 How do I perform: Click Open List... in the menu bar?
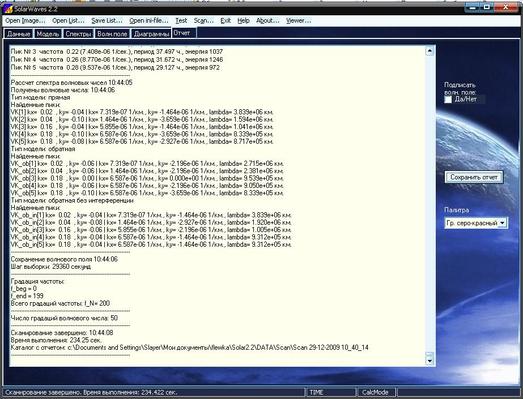pyautogui.click(x=68, y=21)
